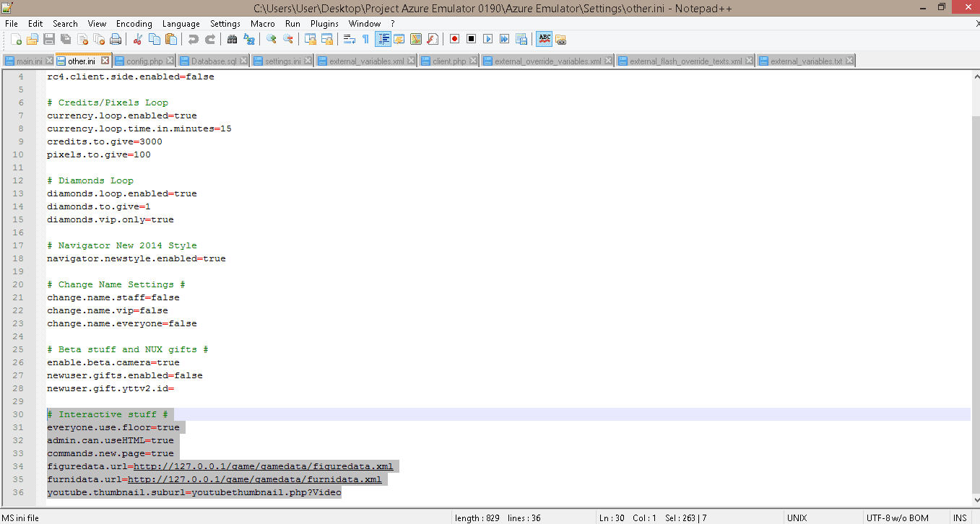Open user defined language dialog icon

pyautogui.click(x=399, y=39)
